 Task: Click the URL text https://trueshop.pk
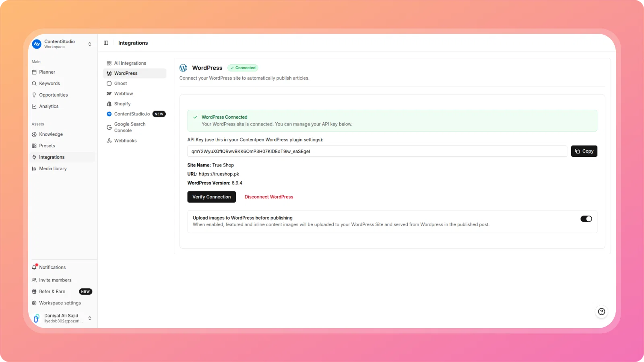pos(219,174)
